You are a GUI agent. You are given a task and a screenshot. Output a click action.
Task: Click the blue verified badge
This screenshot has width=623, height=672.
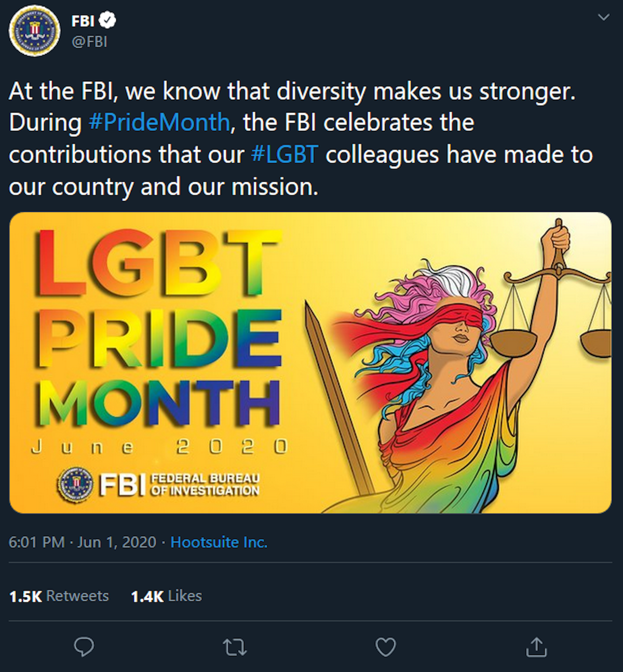(x=108, y=20)
